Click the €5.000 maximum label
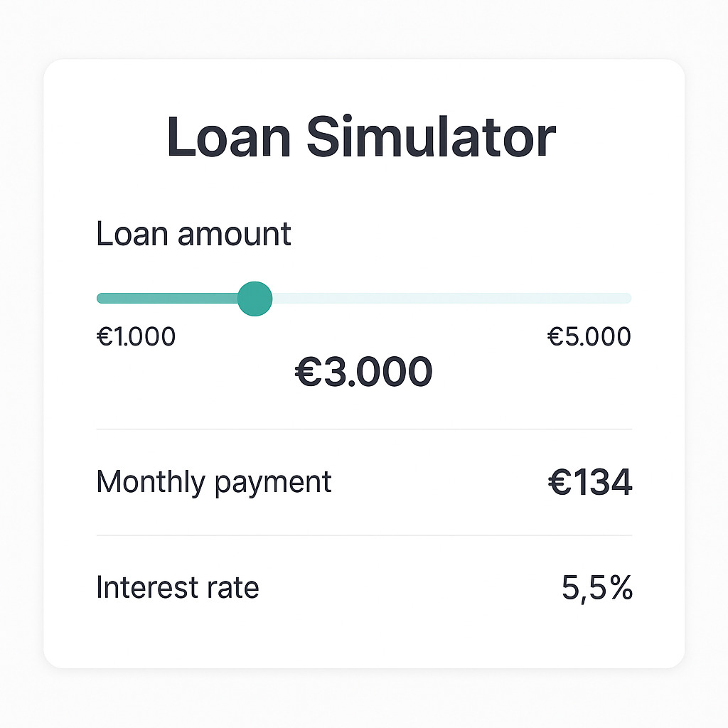 589,336
